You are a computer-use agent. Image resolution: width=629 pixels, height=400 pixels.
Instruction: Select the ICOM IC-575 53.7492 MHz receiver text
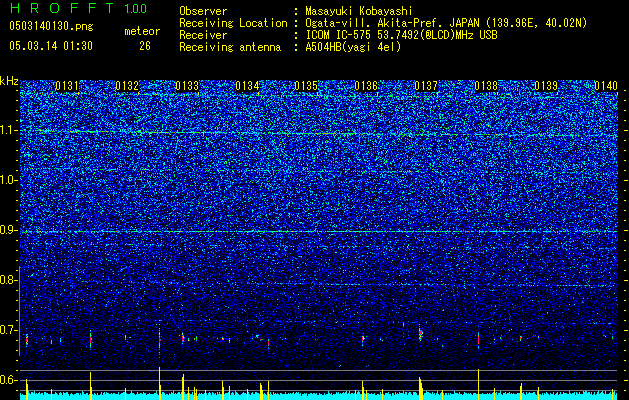[x=401, y=35]
